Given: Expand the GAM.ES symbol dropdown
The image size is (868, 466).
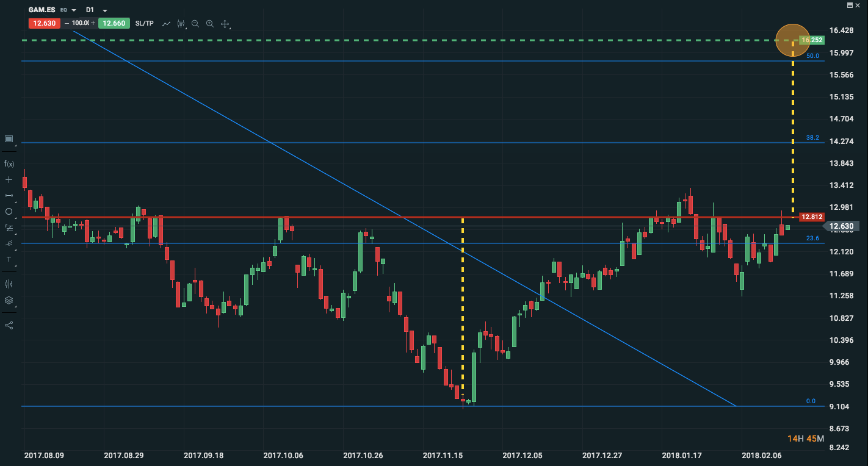Looking at the screenshot, I should point(74,10).
